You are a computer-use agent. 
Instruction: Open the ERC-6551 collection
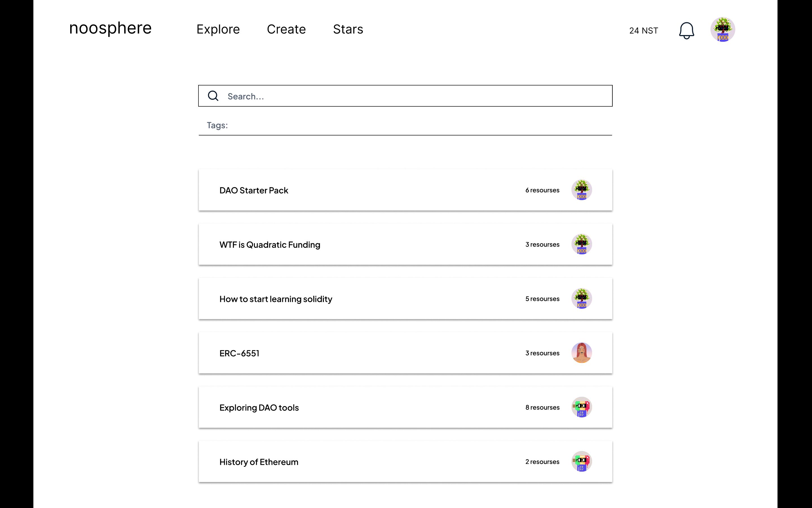point(405,353)
